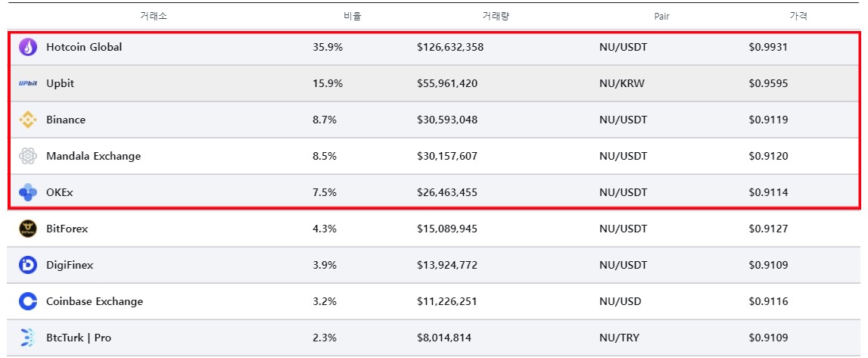Click the Upbit logo icon

[x=28, y=83]
